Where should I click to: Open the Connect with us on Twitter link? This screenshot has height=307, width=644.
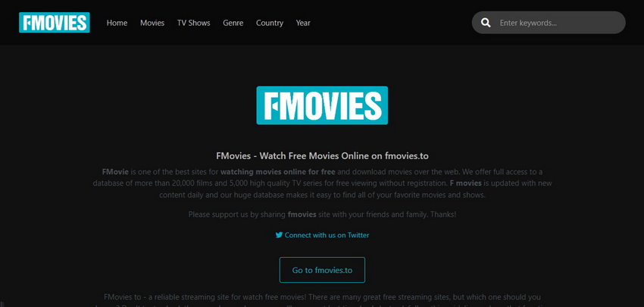[322, 235]
